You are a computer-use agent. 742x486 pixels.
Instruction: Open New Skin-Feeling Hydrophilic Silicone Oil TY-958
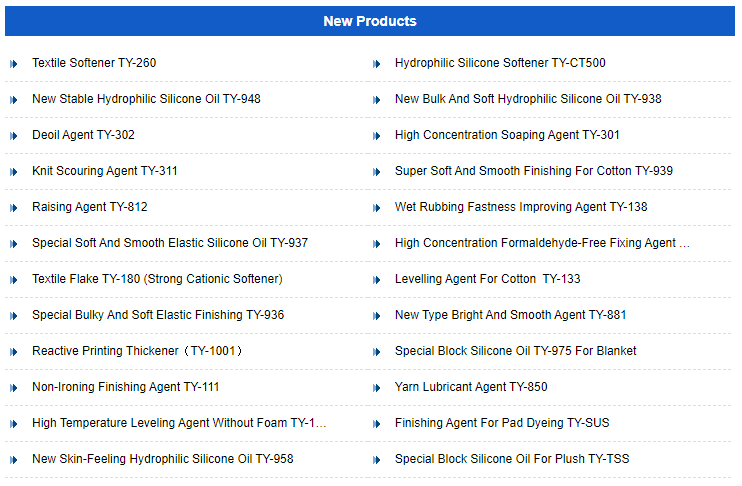point(163,459)
